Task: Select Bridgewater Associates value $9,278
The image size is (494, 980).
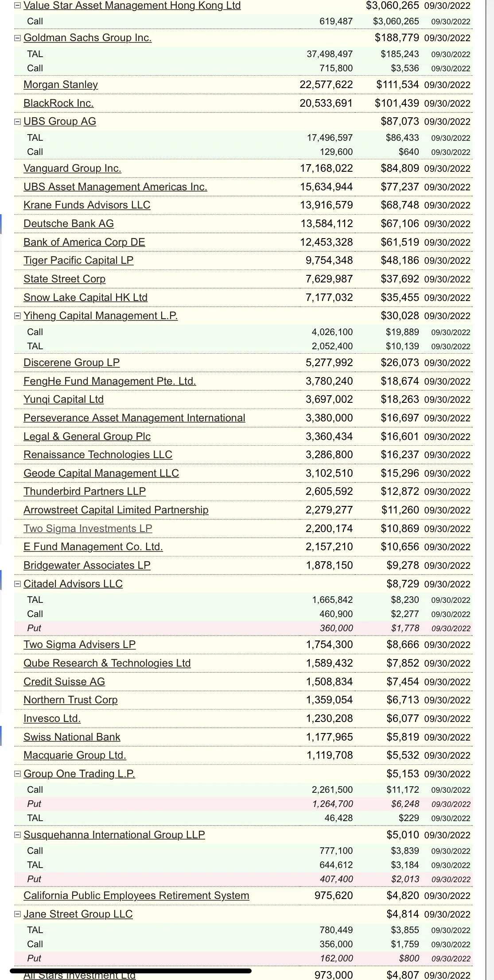Action: point(403,565)
